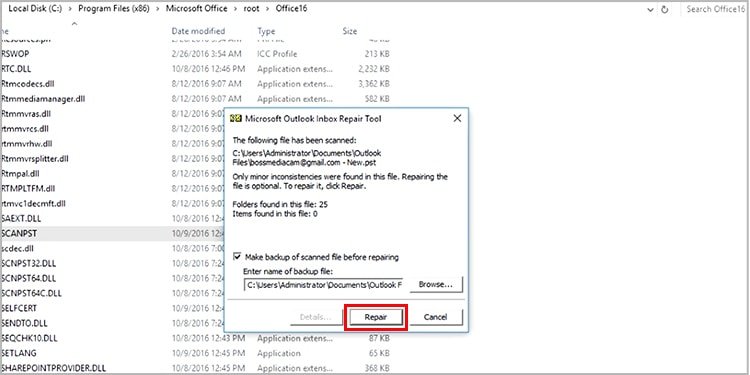This screenshot has height=375, width=750.
Task: Select the SCANPST file
Action: (19, 233)
